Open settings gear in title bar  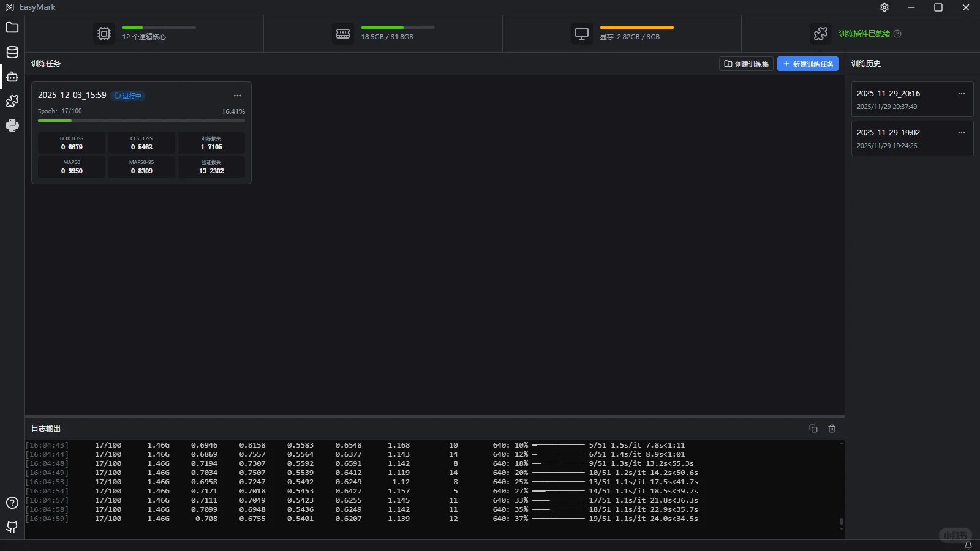884,7
